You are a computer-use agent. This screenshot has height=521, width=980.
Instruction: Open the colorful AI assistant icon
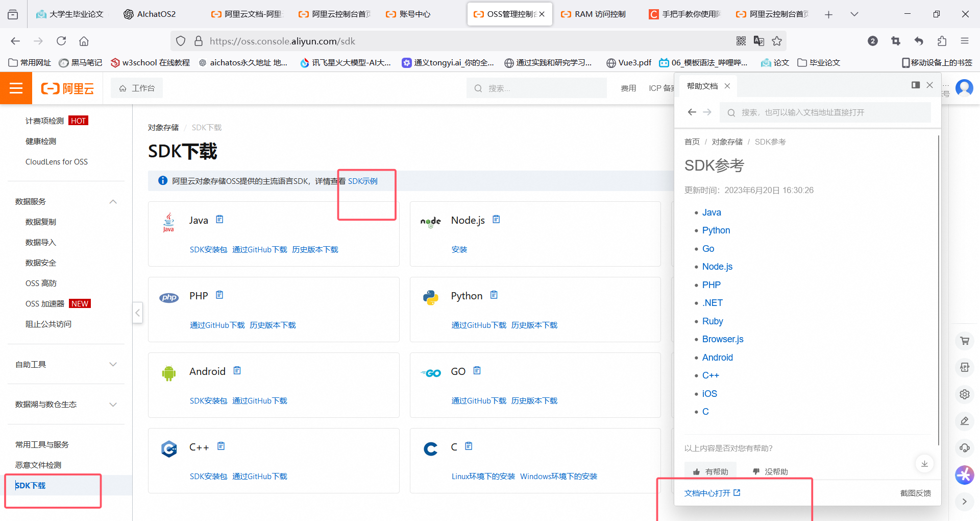(965, 475)
